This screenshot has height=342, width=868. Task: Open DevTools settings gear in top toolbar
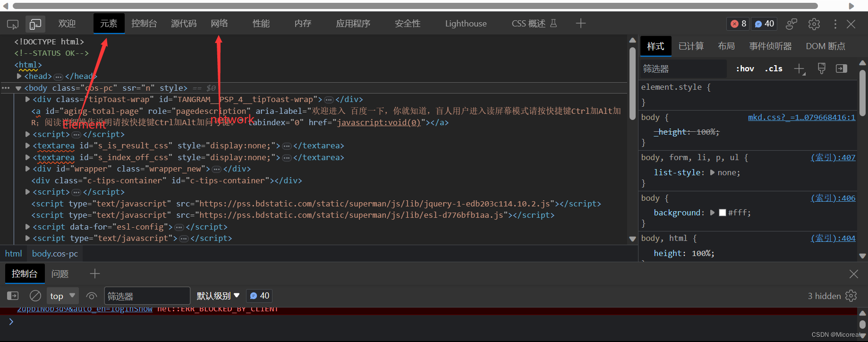(814, 24)
